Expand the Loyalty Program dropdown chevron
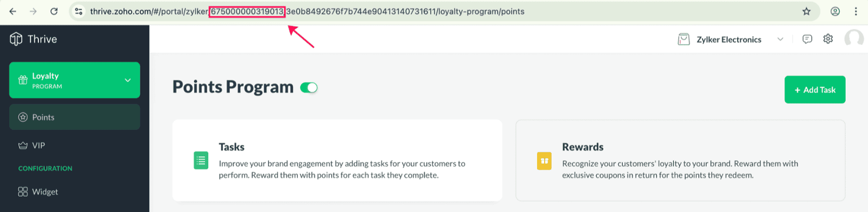868x212 pixels. click(x=127, y=80)
